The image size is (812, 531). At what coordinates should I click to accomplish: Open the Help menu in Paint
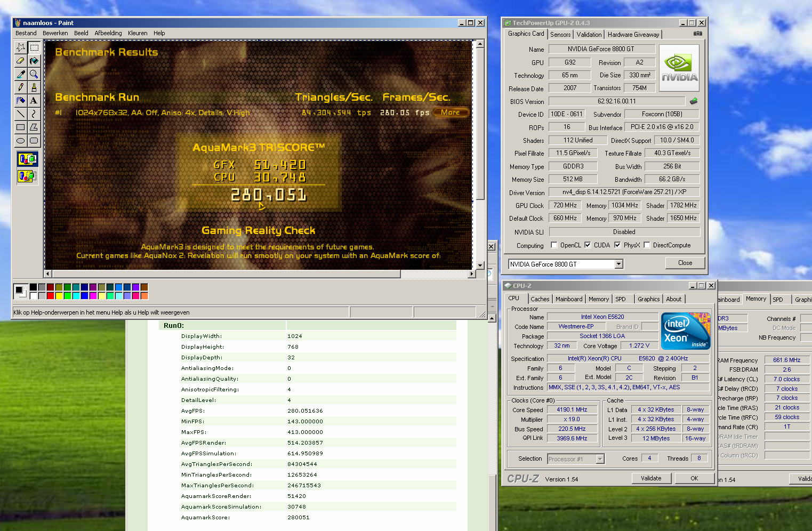[159, 33]
